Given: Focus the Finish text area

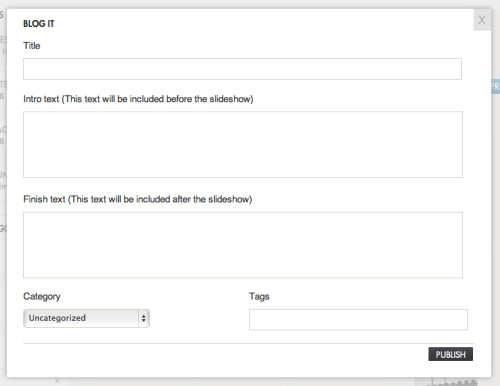Looking at the screenshot, I should coord(243,245).
